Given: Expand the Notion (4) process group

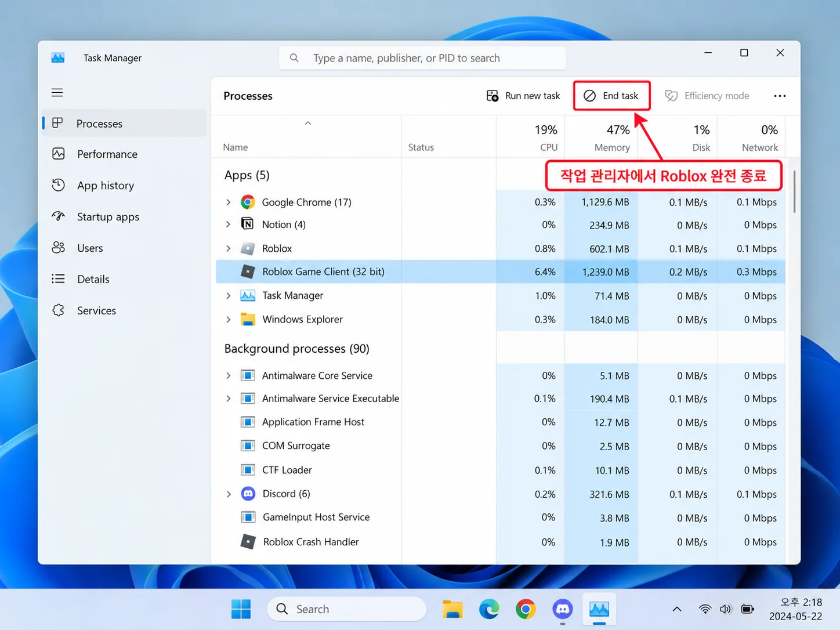Looking at the screenshot, I should tap(229, 224).
